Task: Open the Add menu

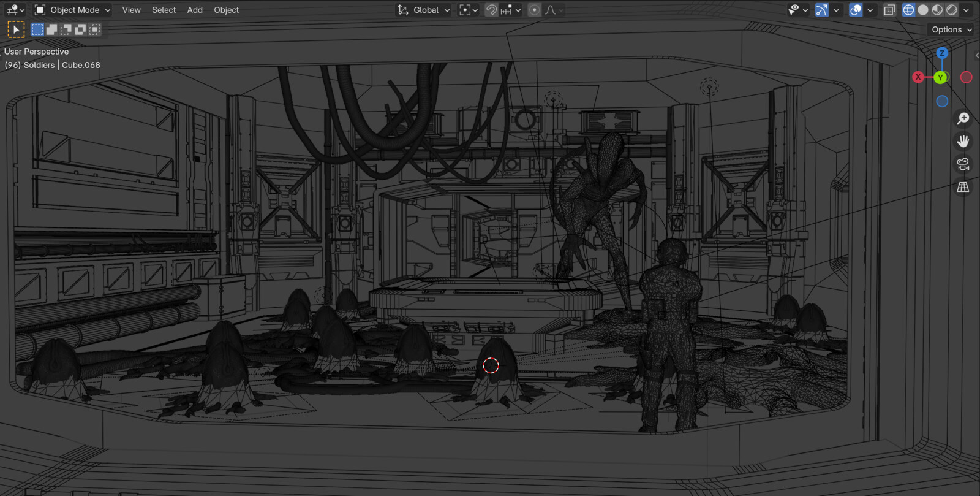Action: coord(195,10)
